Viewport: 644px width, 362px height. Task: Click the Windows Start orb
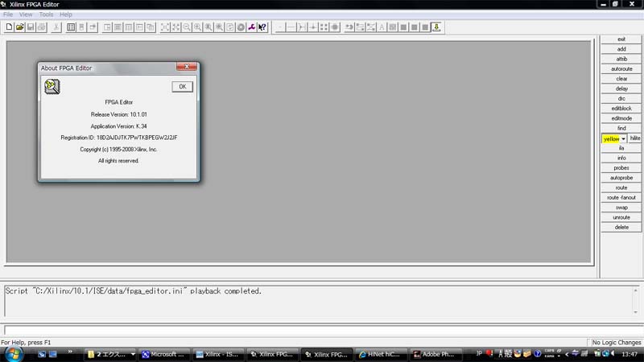tap(14, 354)
